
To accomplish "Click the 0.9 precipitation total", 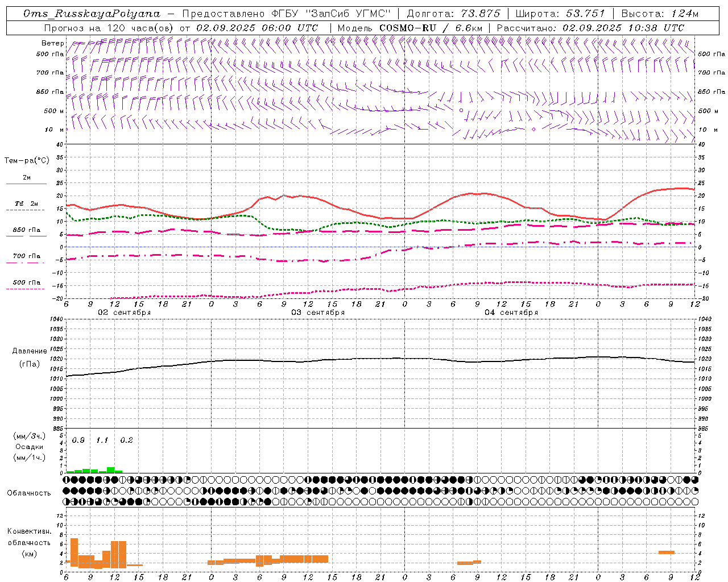I will tap(78, 440).
